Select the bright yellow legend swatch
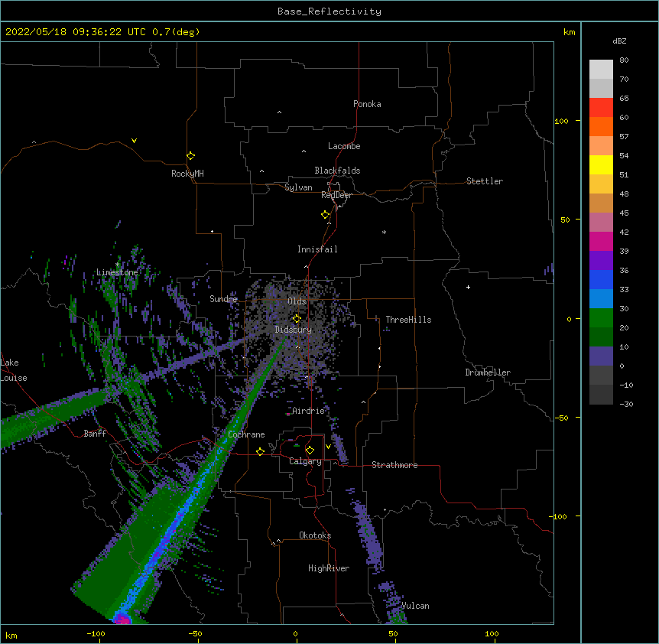 (x=601, y=164)
